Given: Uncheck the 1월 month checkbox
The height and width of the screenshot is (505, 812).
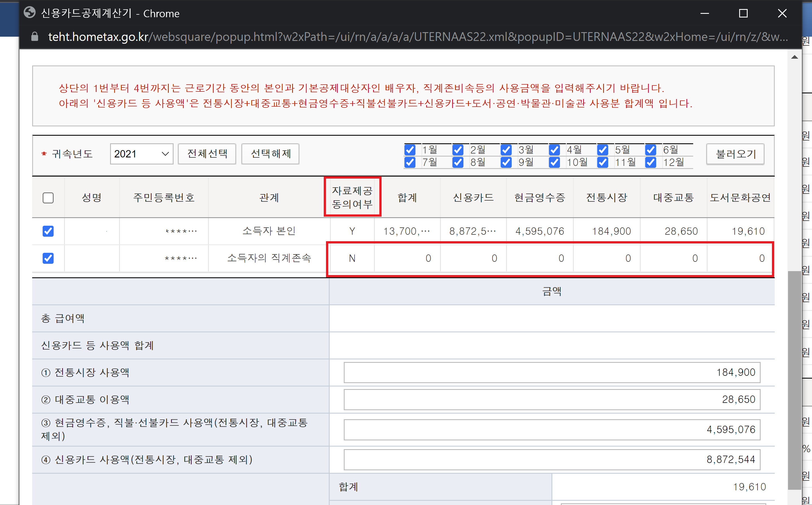Looking at the screenshot, I should (x=410, y=150).
